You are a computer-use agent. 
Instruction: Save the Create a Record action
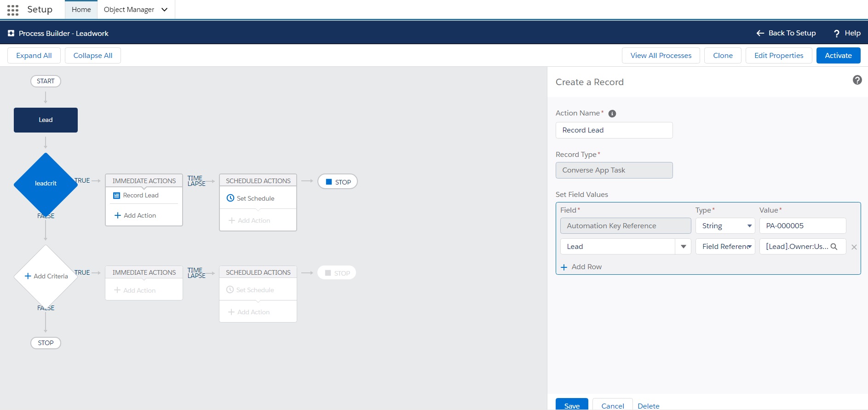click(572, 404)
